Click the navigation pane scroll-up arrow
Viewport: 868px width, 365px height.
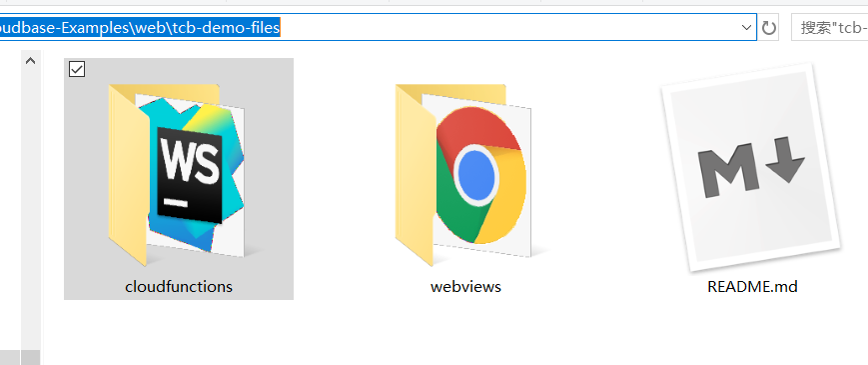pos(30,61)
